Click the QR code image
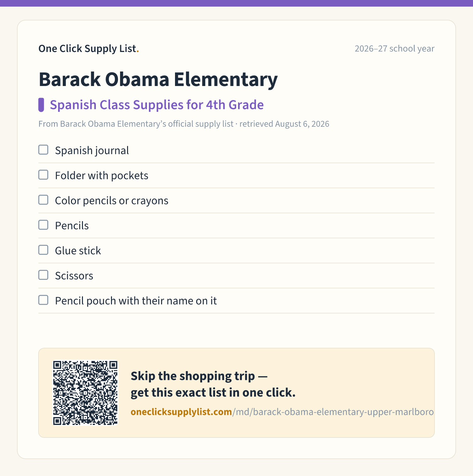This screenshot has height=476, width=473. click(85, 393)
